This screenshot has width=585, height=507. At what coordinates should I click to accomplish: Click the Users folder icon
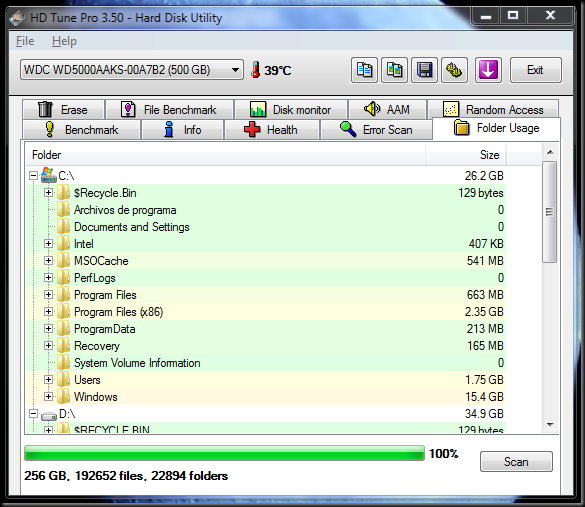[63, 379]
